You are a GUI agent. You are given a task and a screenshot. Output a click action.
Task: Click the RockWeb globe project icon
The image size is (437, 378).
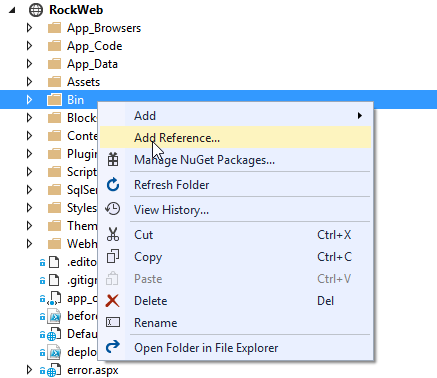(x=36, y=10)
